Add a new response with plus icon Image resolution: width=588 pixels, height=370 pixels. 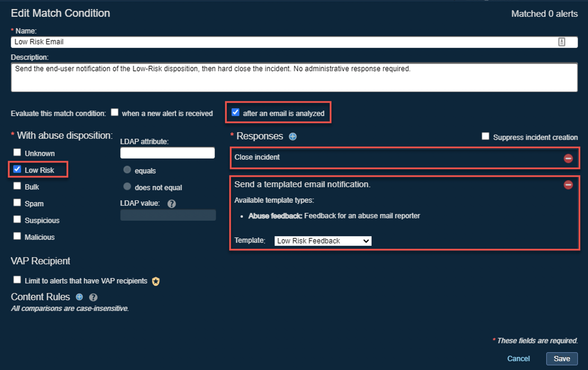click(293, 137)
